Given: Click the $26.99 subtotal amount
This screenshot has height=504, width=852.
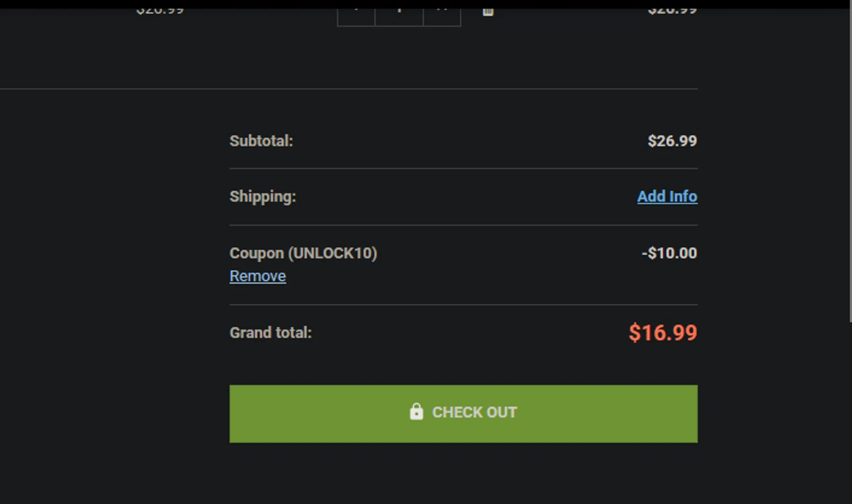Looking at the screenshot, I should tap(673, 141).
